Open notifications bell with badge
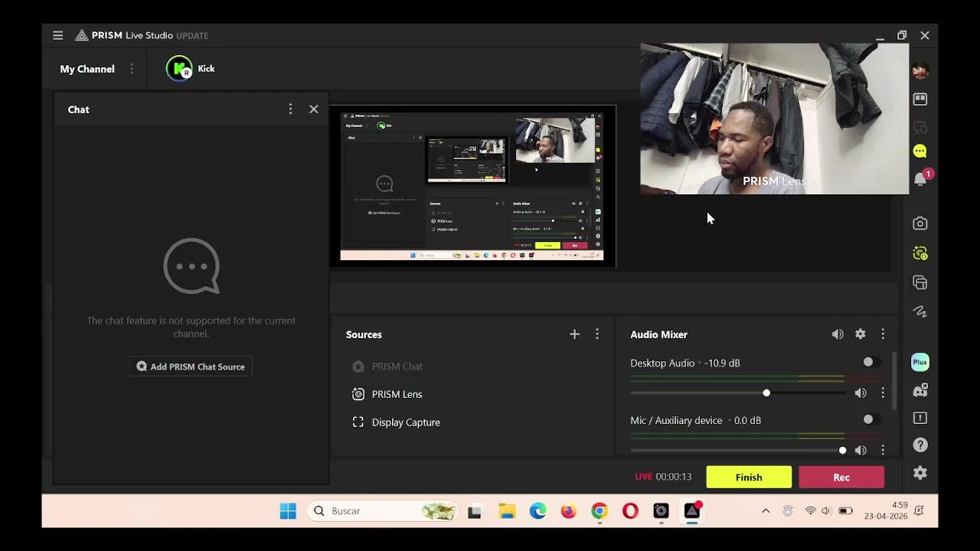This screenshot has width=980, height=551. [x=921, y=178]
